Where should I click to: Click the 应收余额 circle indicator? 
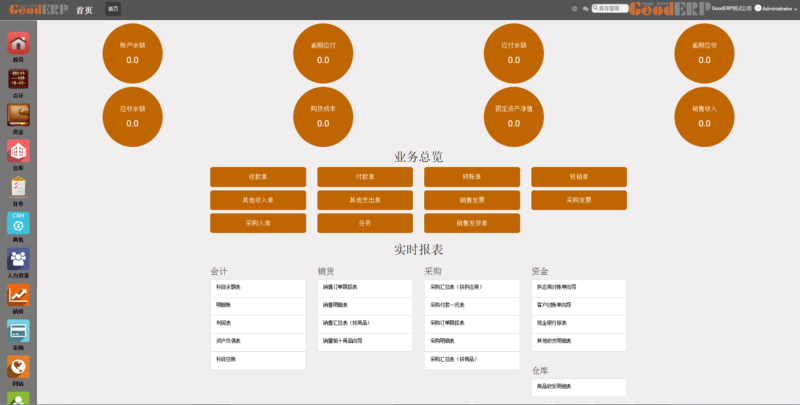(133, 117)
